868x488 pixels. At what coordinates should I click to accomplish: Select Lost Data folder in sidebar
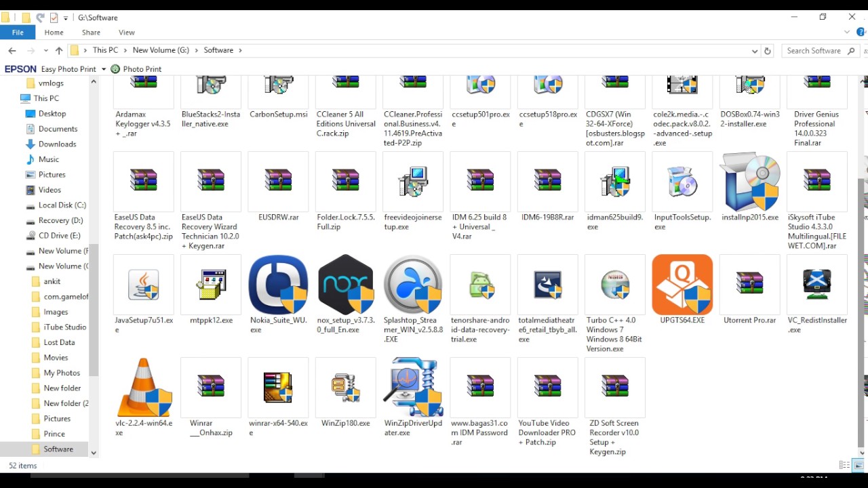coord(59,342)
